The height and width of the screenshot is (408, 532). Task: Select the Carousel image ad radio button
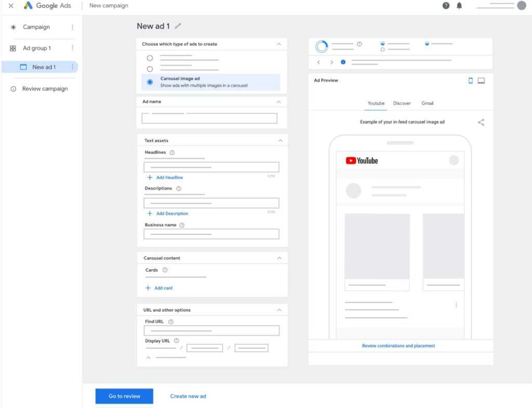click(150, 82)
